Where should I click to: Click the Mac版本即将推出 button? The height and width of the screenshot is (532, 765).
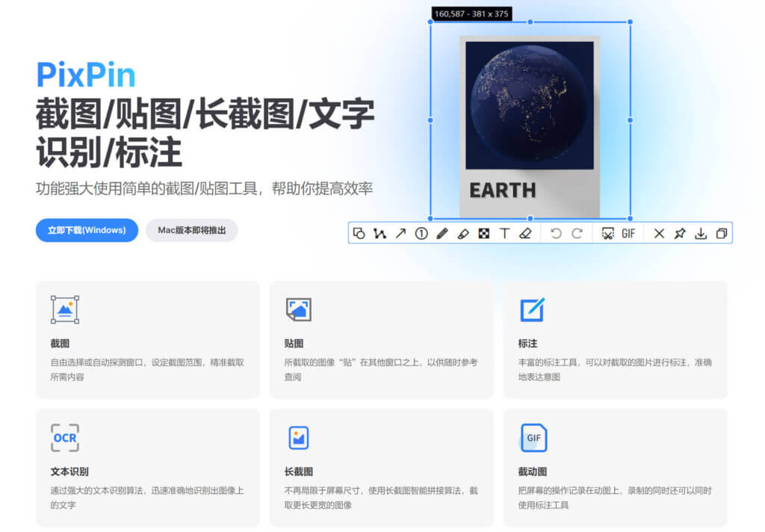click(x=192, y=230)
